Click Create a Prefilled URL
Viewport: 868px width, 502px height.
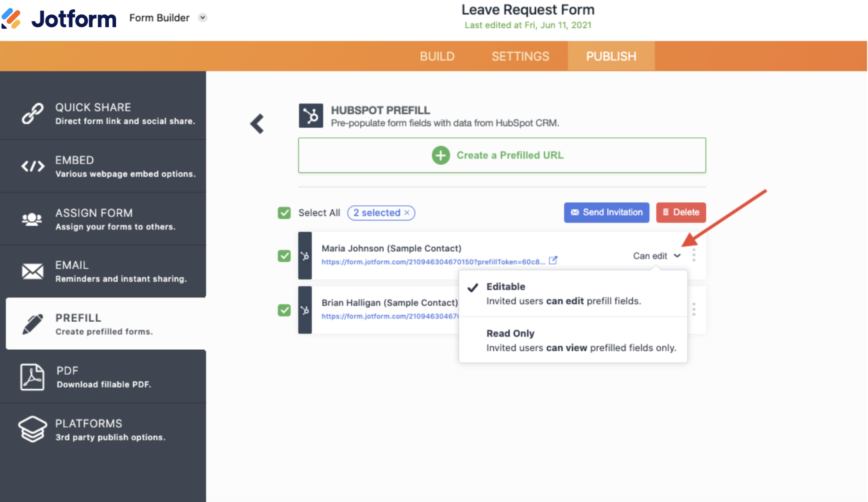[502, 155]
